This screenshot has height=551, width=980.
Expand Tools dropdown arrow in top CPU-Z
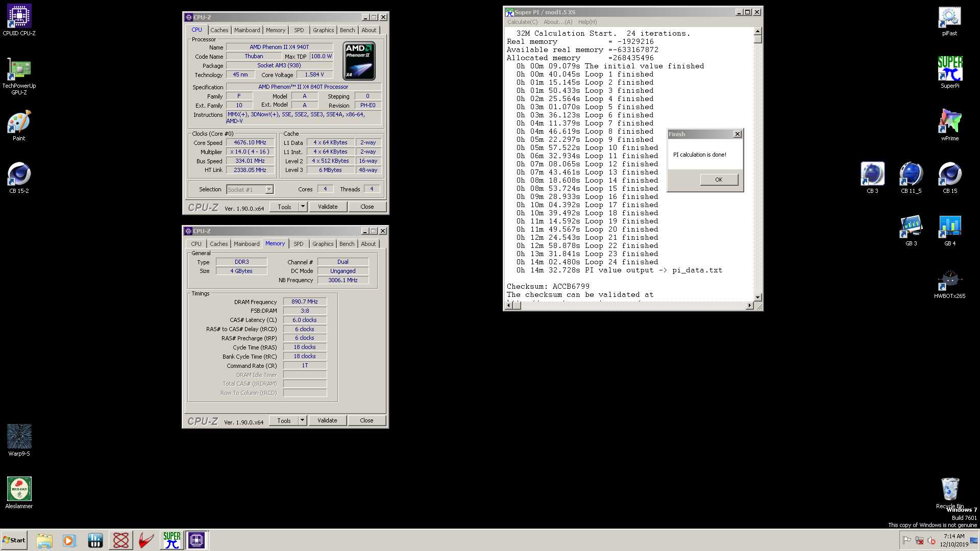[x=303, y=207]
